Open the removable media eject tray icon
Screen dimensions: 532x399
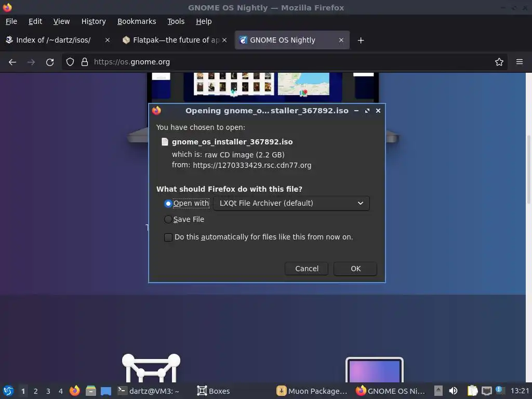pyautogui.click(x=438, y=391)
